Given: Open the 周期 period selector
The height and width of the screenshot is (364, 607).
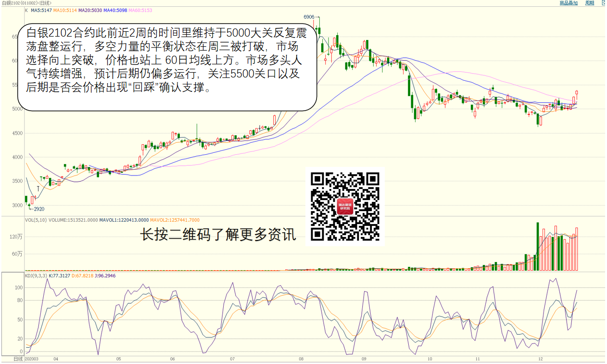Looking at the screenshot, I should coord(590,3).
